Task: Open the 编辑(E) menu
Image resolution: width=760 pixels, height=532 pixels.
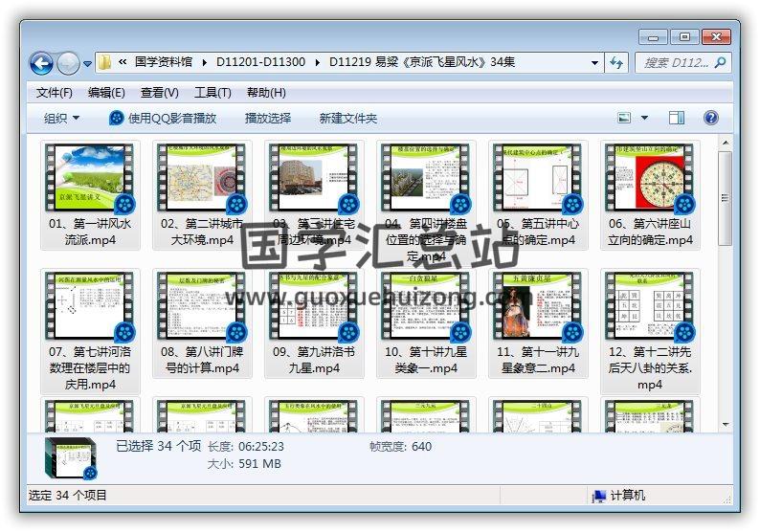Action: click(106, 93)
